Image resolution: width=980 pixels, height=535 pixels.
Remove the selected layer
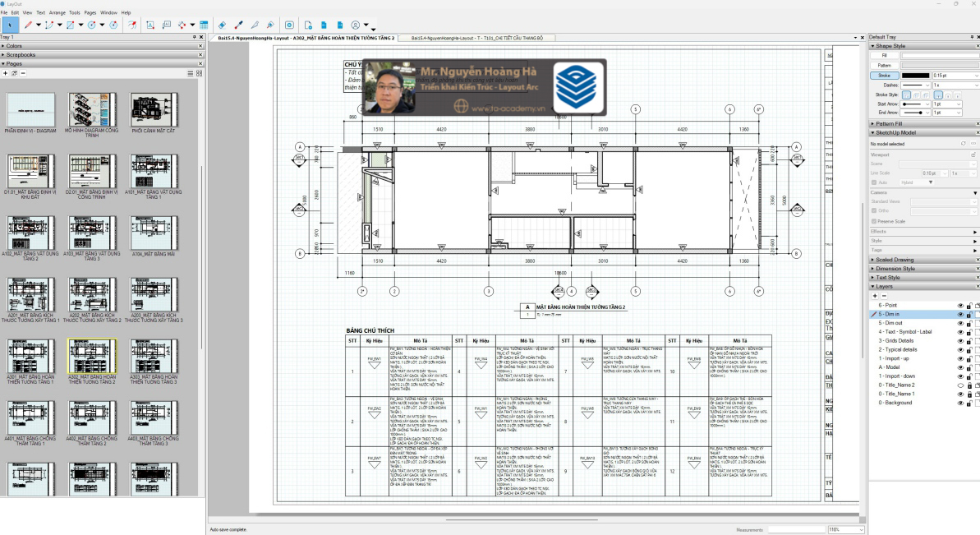884,296
